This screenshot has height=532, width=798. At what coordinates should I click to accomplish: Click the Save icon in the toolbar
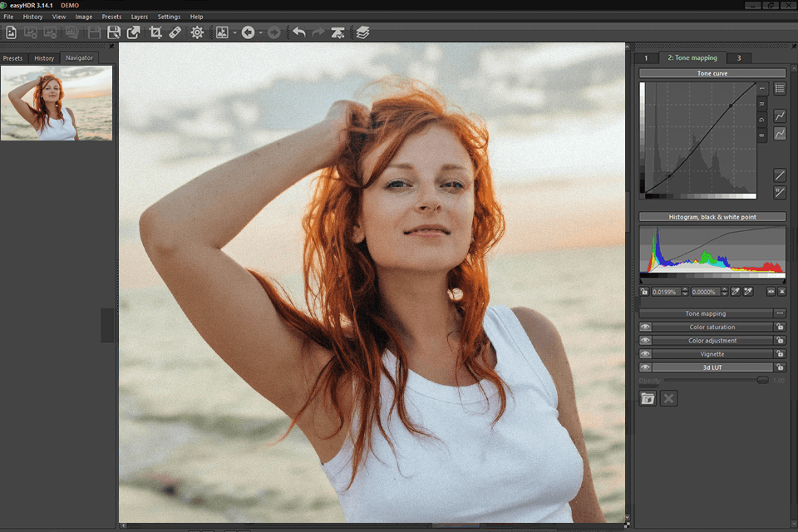116,33
